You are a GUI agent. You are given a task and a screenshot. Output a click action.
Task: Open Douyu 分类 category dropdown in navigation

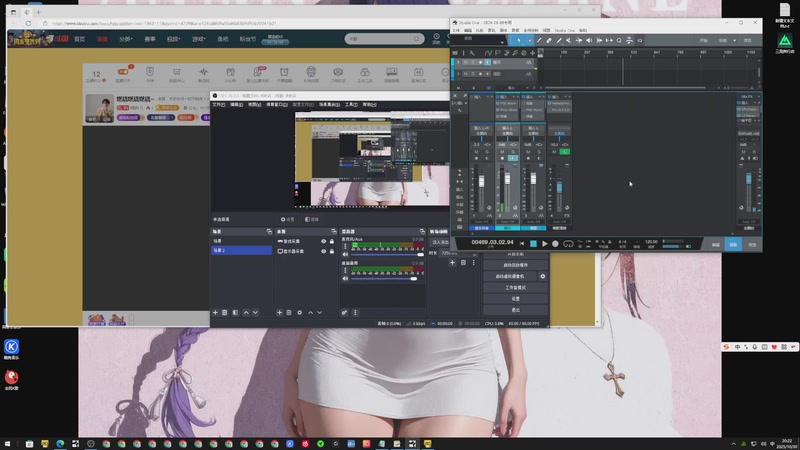coord(126,39)
